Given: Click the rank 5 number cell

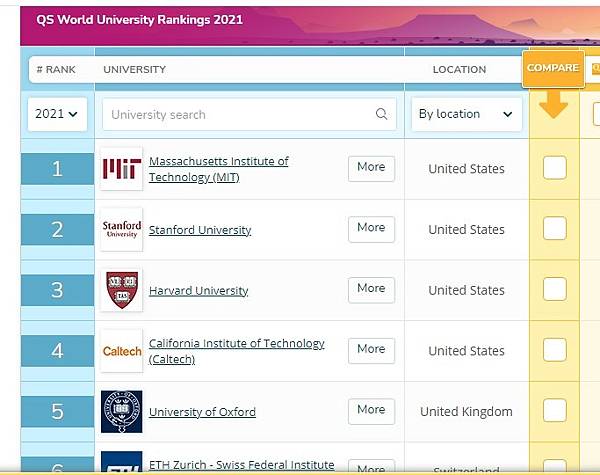Looking at the screenshot, I should click(x=57, y=411).
